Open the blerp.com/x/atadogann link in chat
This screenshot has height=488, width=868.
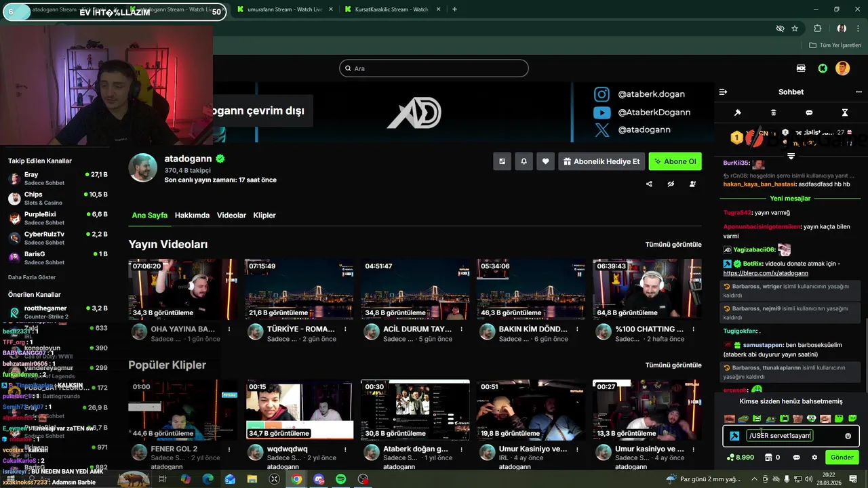pos(766,273)
